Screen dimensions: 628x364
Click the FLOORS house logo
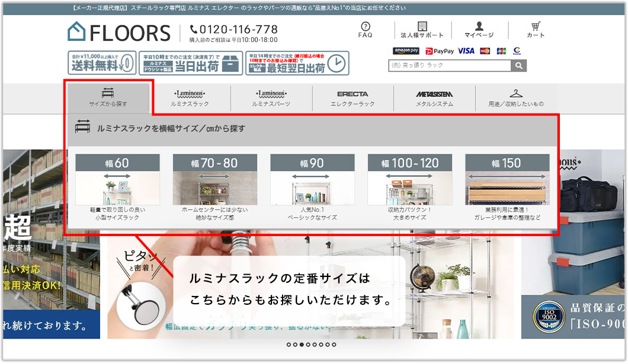(x=119, y=33)
